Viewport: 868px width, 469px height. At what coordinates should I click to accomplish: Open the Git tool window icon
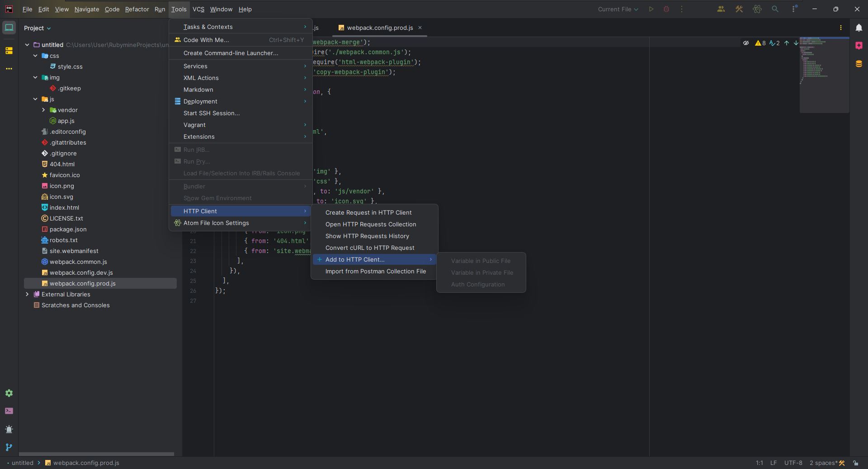pyautogui.click(x=9, y=447)
